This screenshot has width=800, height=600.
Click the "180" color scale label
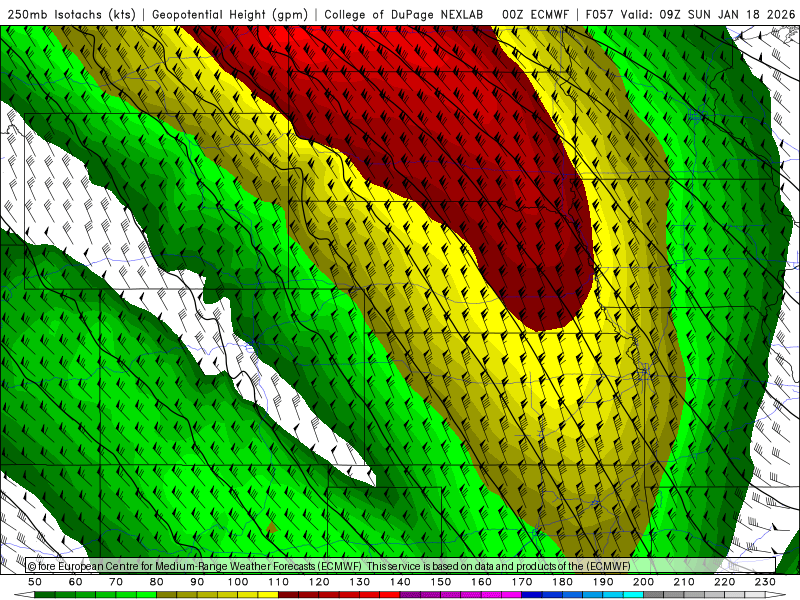[562, 582]
